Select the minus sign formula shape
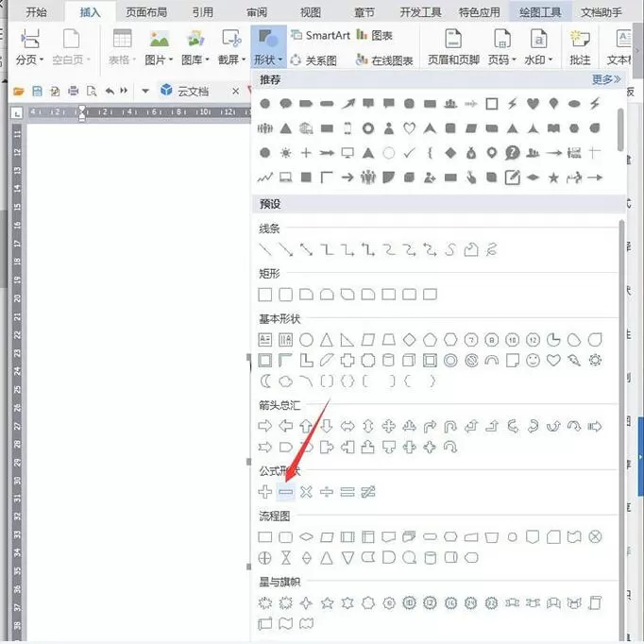 (285, 491)
